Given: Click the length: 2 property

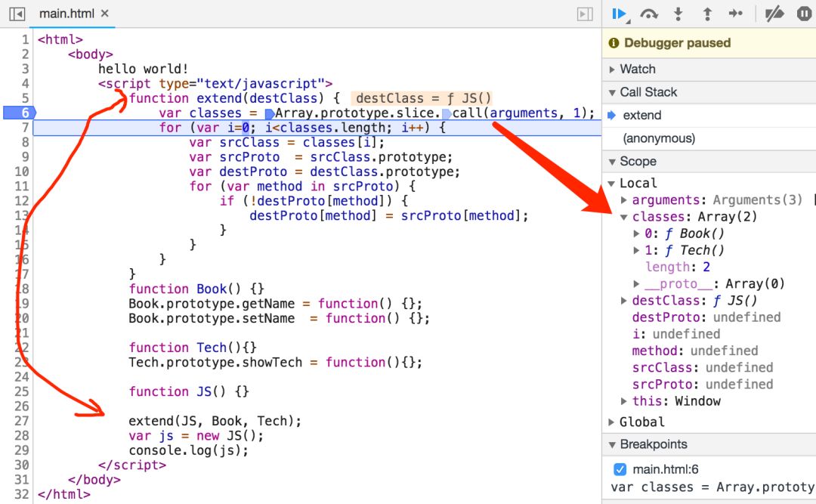Looking at the screenshot, I should [x=677, y=267].
